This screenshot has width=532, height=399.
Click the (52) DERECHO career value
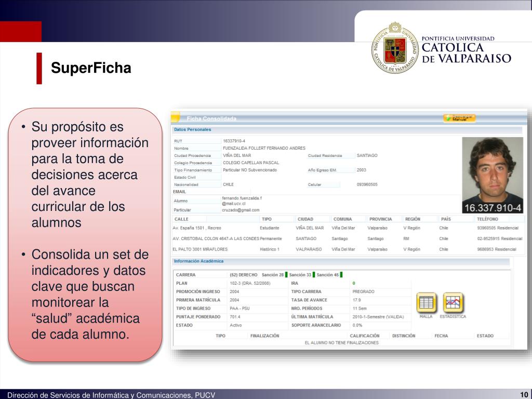tap(244, 275)
